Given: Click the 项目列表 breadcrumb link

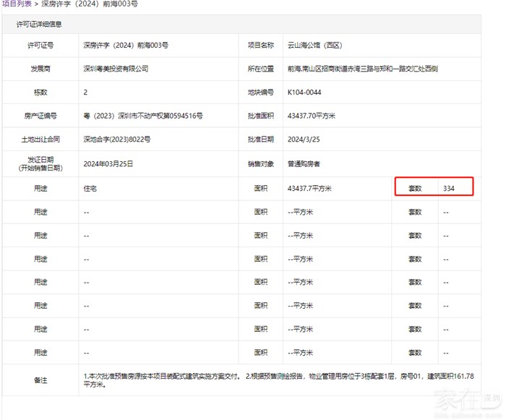Looking at the screenshot, I should pyautogui.click(x=16, y=4).
